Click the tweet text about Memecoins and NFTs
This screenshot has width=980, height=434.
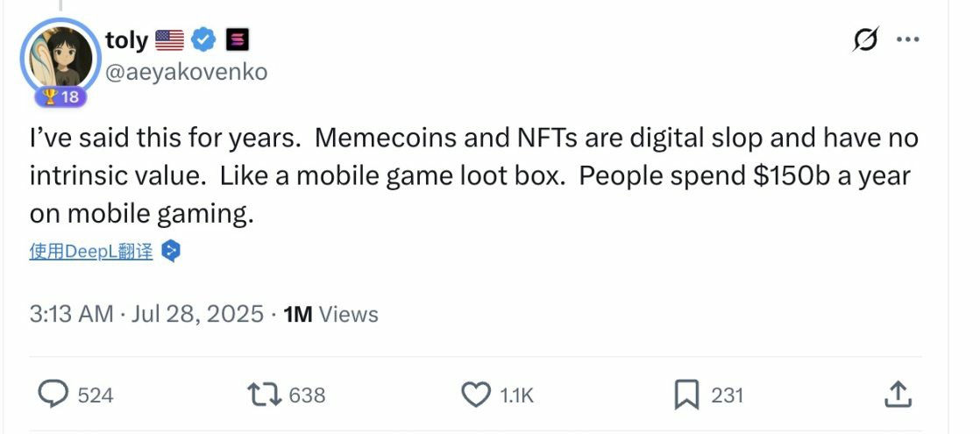point(473,175)
